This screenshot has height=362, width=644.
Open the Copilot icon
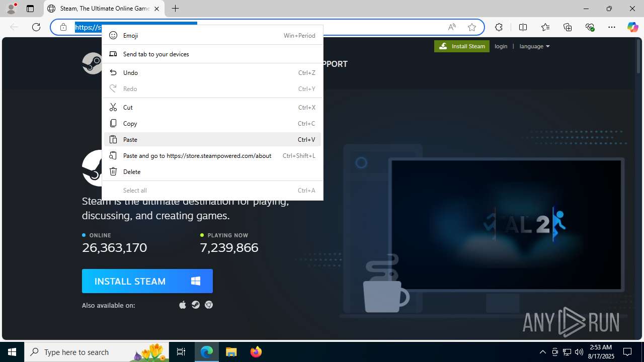[632, 27]
